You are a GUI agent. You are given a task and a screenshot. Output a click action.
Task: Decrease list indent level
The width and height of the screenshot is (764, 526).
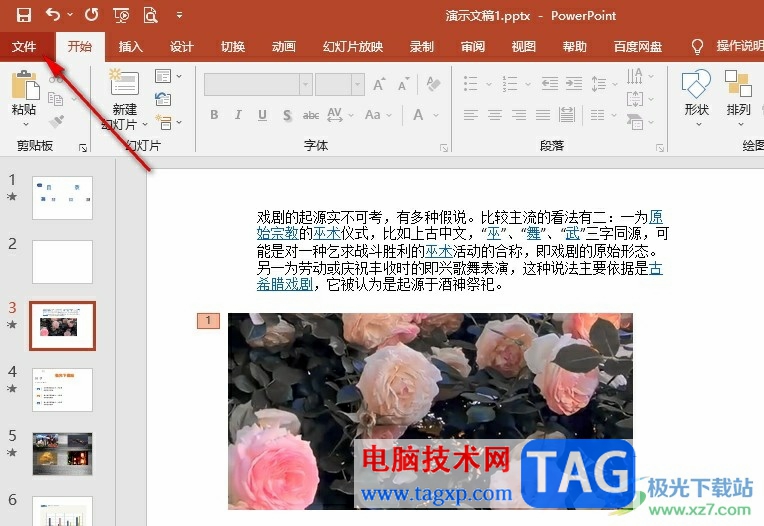tap(550, 84)
